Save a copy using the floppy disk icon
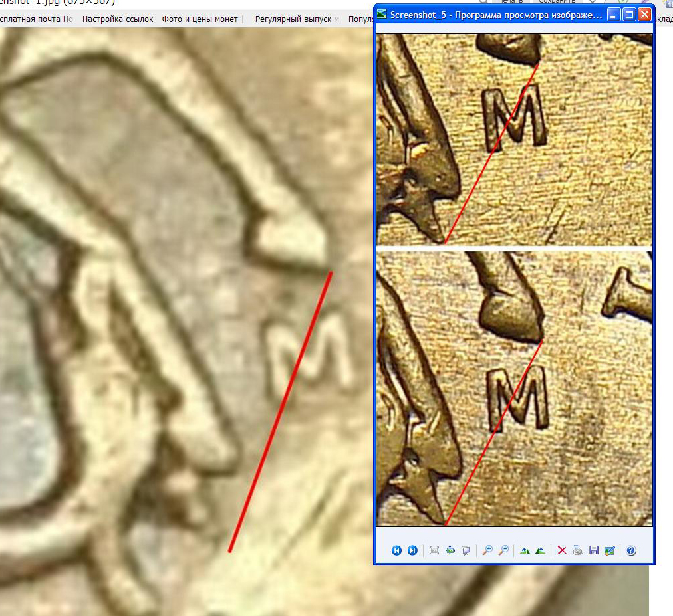The width and height of the screenshot is (673, 616). (x=594, y=550)
